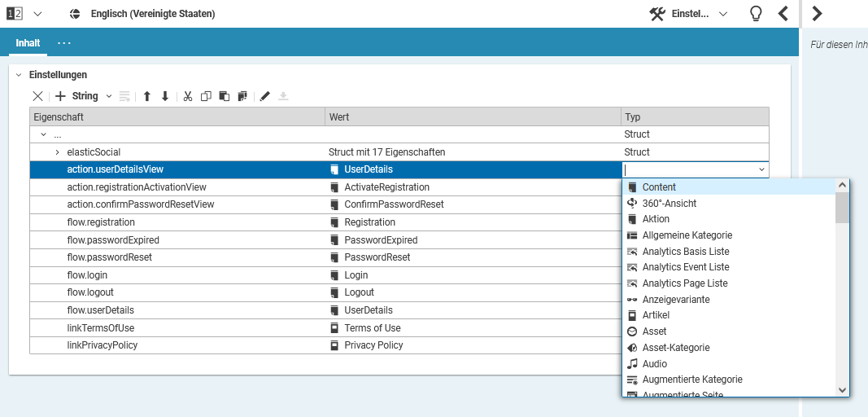The width and height of the screenshot is (868, 417).
Task: Collapse the Einstellungen section
Action: tap(19, 75)
